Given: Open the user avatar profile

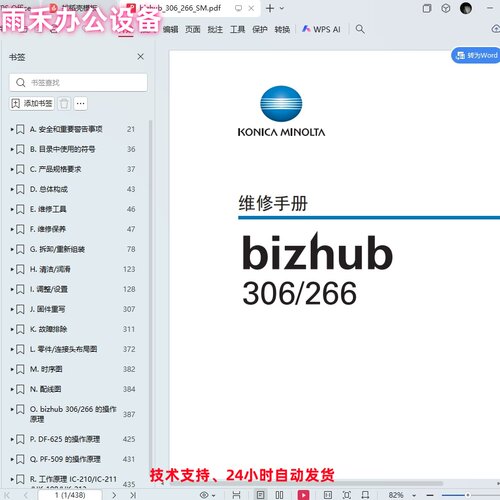Looking at the screenshot, I should coord(466,8).
